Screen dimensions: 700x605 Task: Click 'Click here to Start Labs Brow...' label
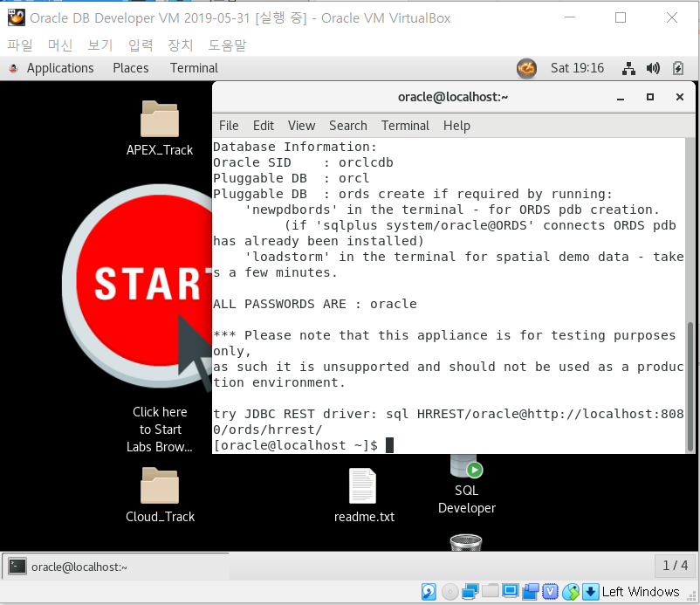click(160, 430)
